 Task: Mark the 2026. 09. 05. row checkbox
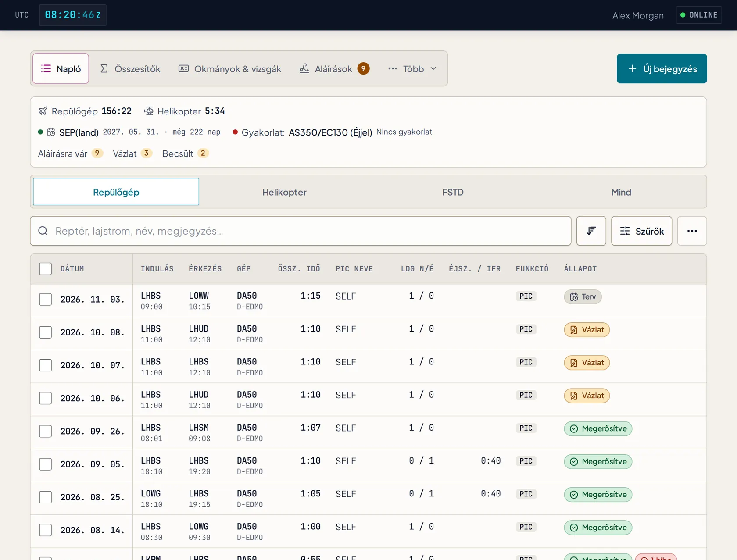(x=46, y=464)
